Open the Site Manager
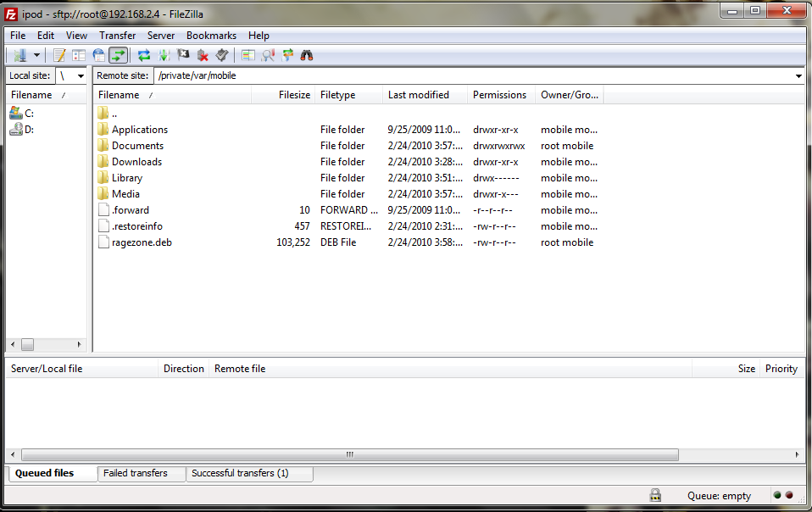The height and width of the screenshot is (512, 812). [x=20, y=55]
